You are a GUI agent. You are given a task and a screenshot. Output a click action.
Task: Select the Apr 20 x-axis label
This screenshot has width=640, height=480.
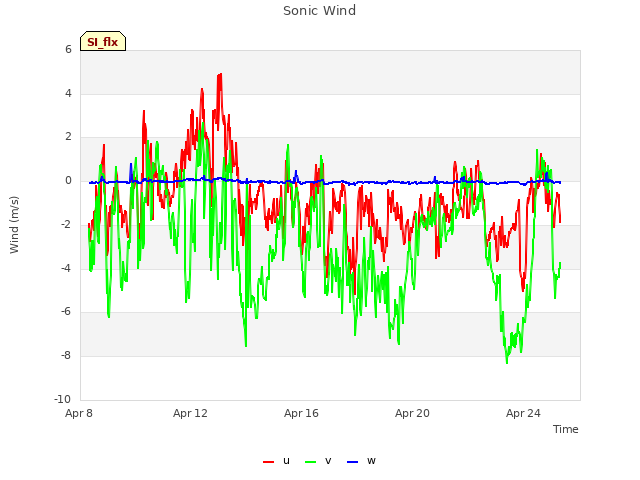pos(412,413)
